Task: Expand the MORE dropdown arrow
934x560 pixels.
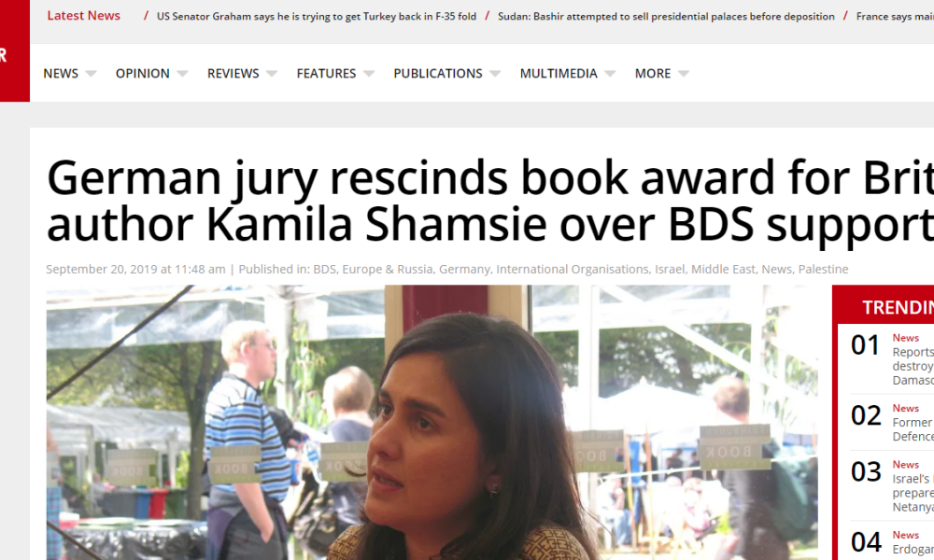Action: tap(684, 74)
